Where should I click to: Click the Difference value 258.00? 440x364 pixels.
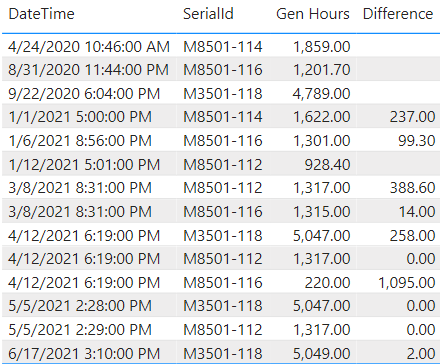[x=413, y=236]
